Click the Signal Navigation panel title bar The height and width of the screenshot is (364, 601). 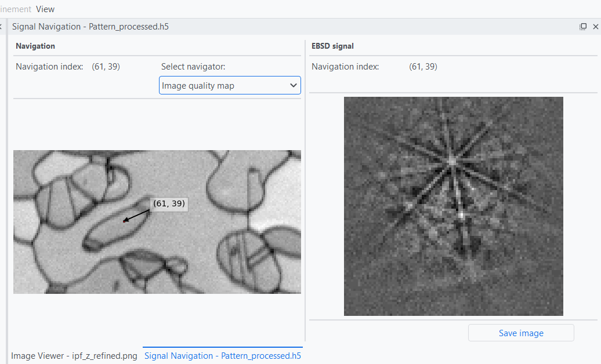click(x=290, y=27)
